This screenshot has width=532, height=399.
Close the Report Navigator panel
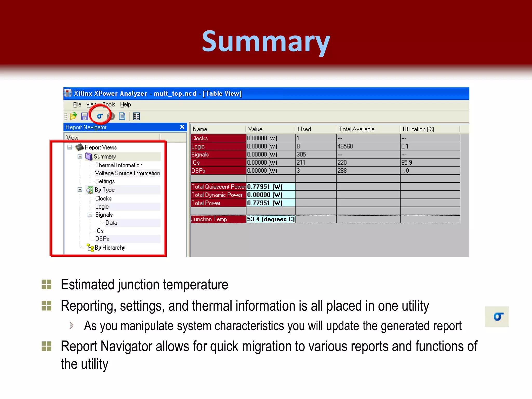click(182, 127)
